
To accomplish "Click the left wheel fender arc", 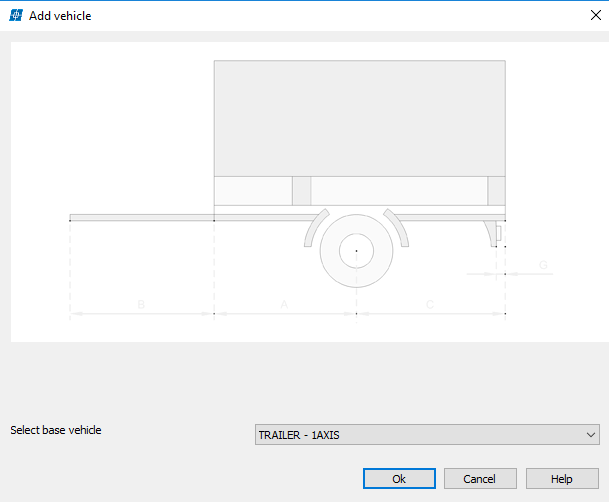I will coord(312,230).
